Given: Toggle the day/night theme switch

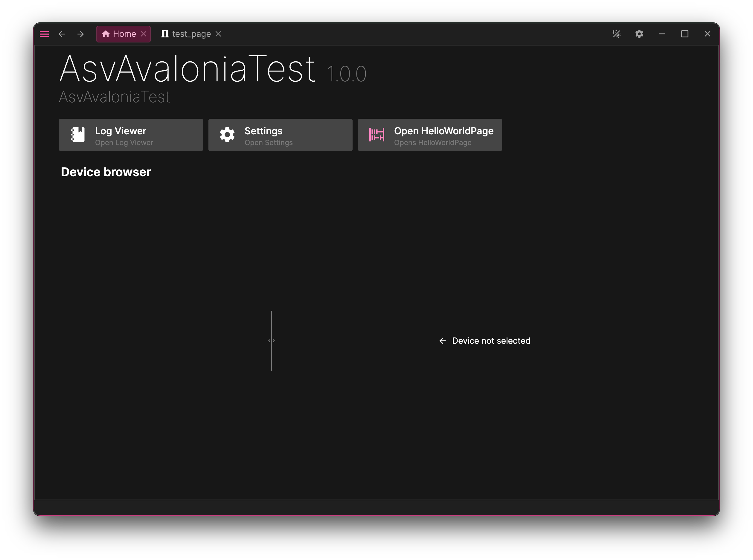Looking at the screenshot, I should [617, 34].
